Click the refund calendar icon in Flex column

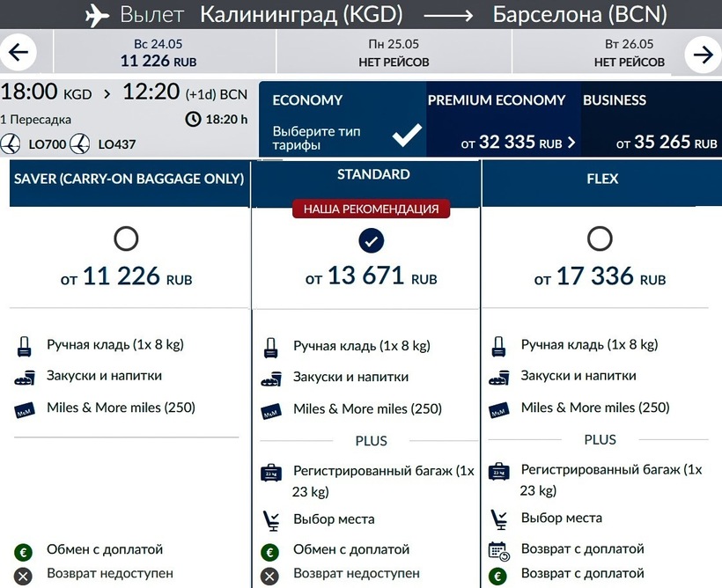point(498,549)
